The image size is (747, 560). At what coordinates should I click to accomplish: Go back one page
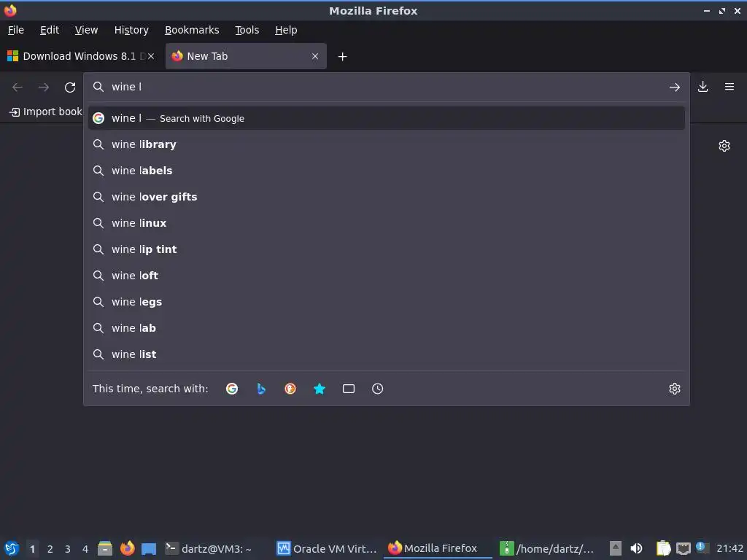tap(18, 87)
